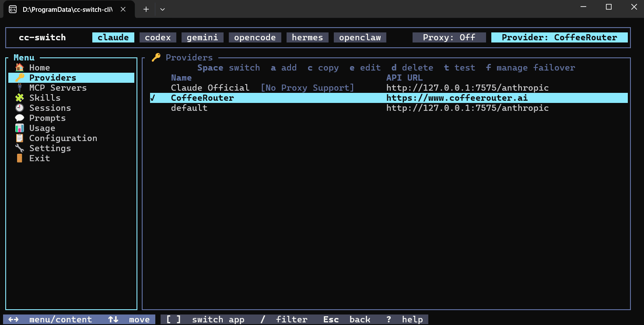644x325 pixels.
Task: Click the Prompts speech bubble icon
Action: pos(19,118)
